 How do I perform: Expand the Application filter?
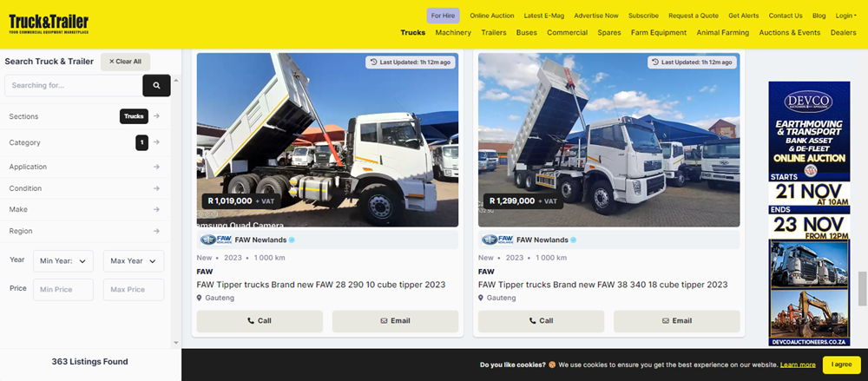coord(84,167)
